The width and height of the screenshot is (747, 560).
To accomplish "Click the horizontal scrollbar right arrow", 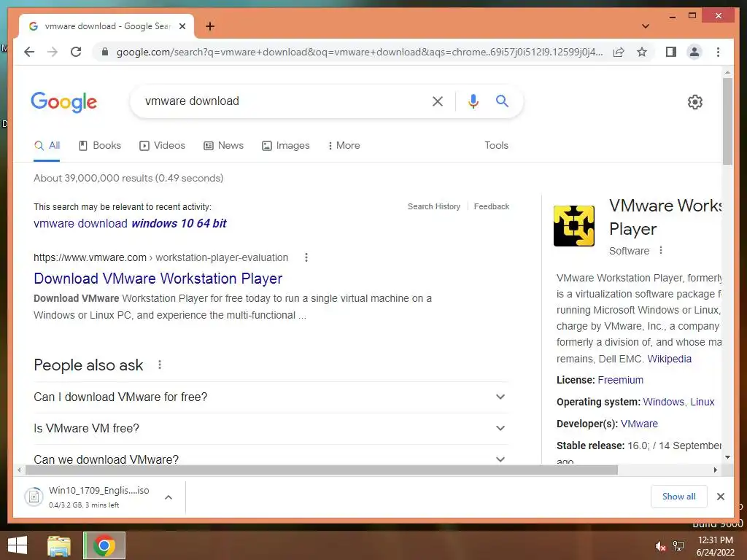I will [x=715, y=470].
